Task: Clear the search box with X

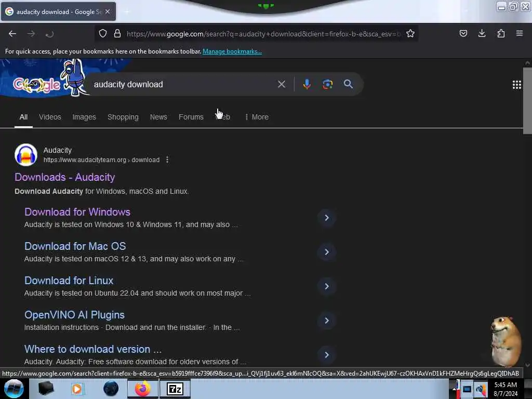Action: [282, 84]
